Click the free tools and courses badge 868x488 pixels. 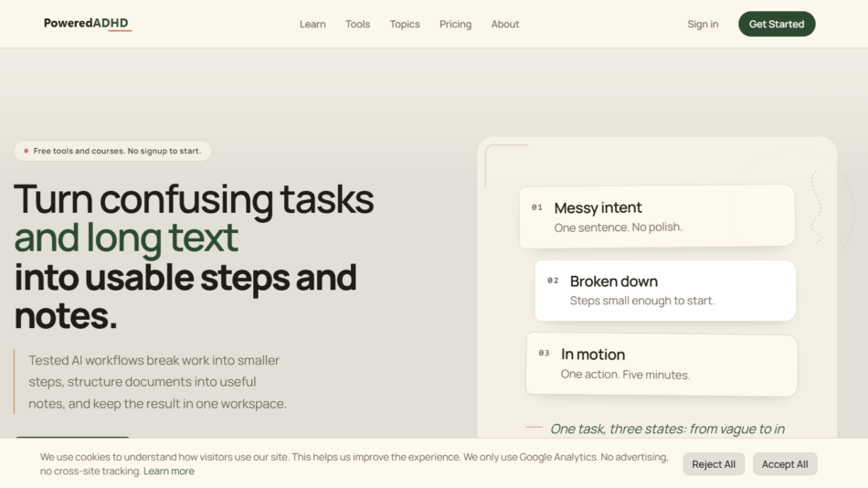click(x=113, y=151)
